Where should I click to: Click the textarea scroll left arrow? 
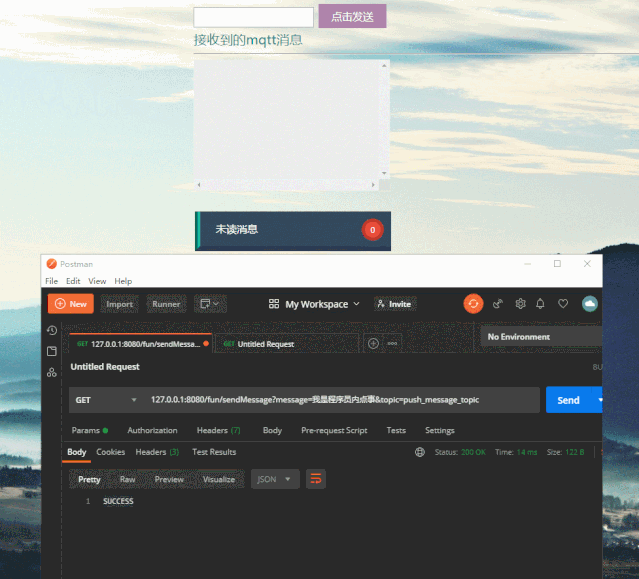point(199,185)
